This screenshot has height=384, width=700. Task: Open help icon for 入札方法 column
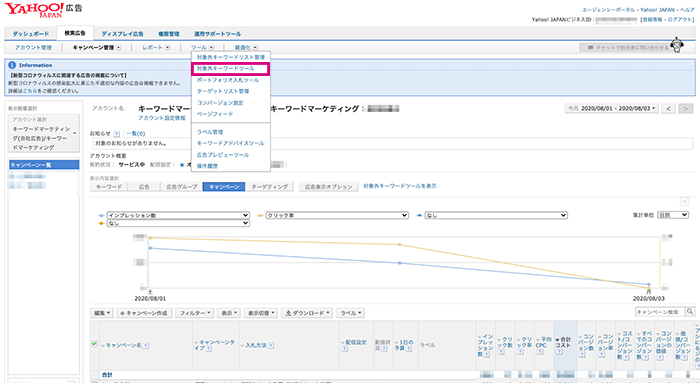point(271,346)
